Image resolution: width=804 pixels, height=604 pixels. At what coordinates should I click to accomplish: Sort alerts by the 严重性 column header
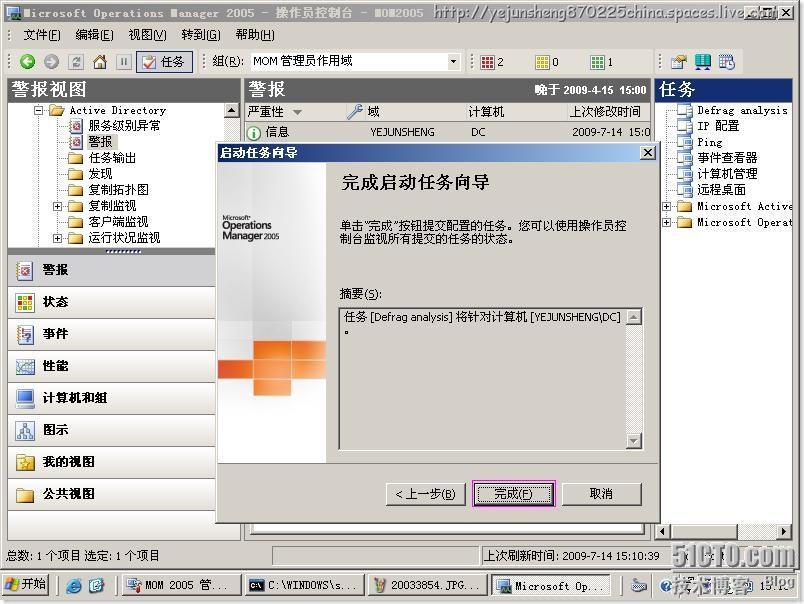[x=265, y=112]
